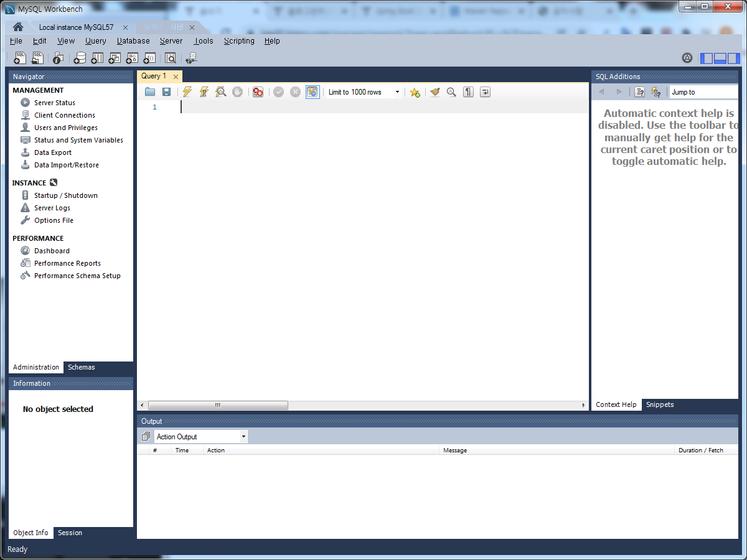This screenshot has width=747, height=560.
Task: Open inspector for the selected object
Action: click(58, 58)
